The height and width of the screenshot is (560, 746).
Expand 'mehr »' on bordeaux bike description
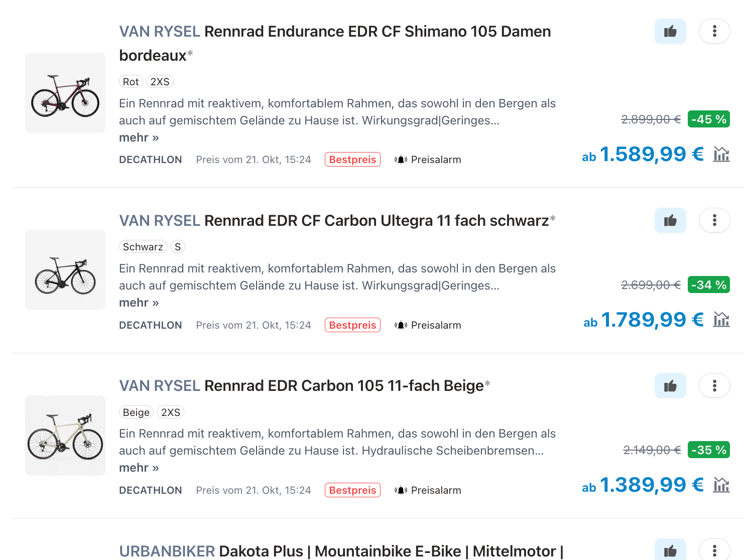tap(139, 137)
